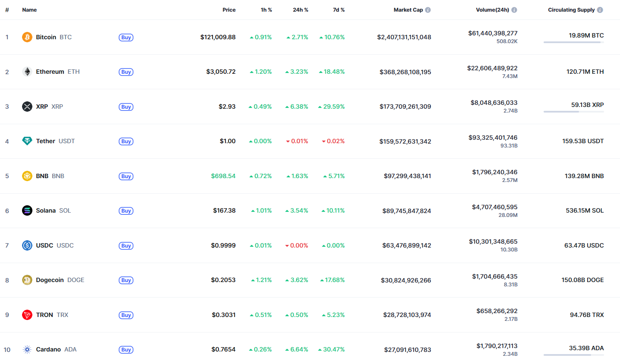Image resolution: width=620 pixels, height=364 pixels.
Task: Sort by the 24h % column
Action: click(301, 10)
